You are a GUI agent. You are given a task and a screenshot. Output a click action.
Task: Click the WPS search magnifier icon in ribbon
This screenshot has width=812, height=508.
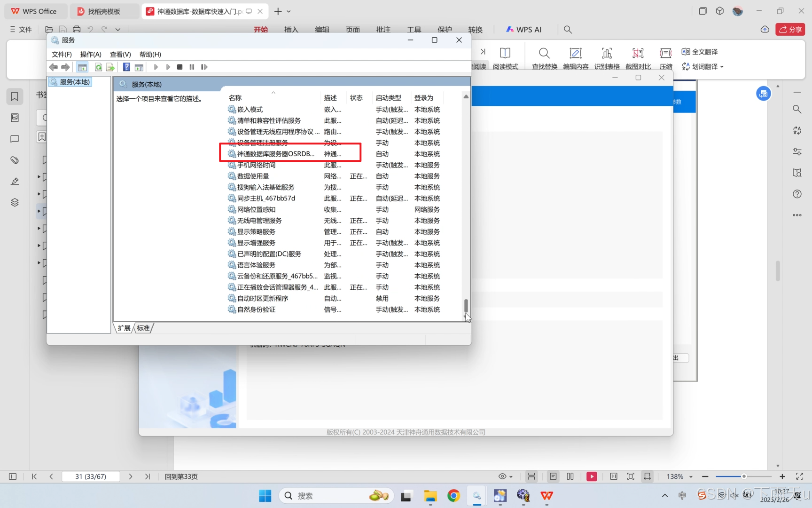(568, 30)
